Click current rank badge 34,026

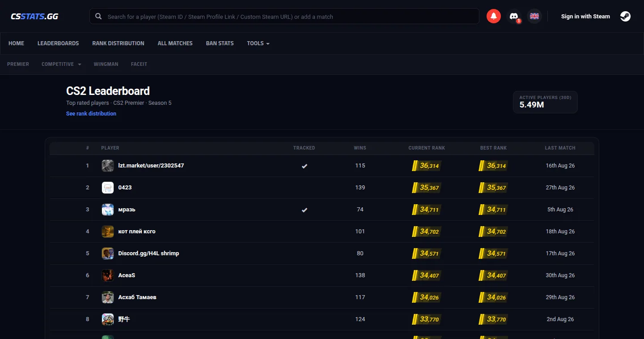point(427,297)
